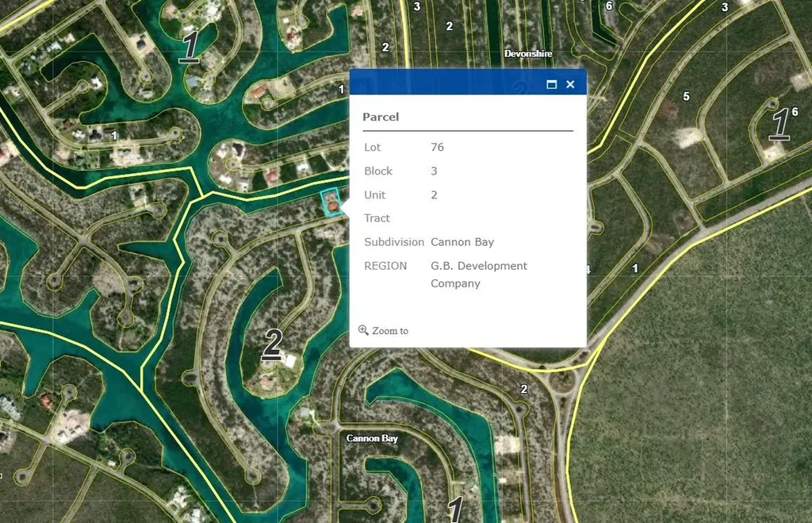Click the roundabout at the road junction

561,385
